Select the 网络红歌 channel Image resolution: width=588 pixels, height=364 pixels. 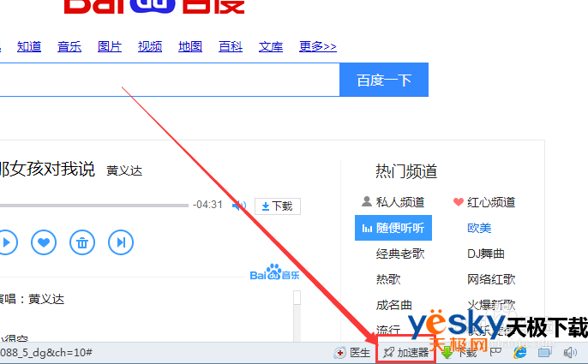pos(491,279)
